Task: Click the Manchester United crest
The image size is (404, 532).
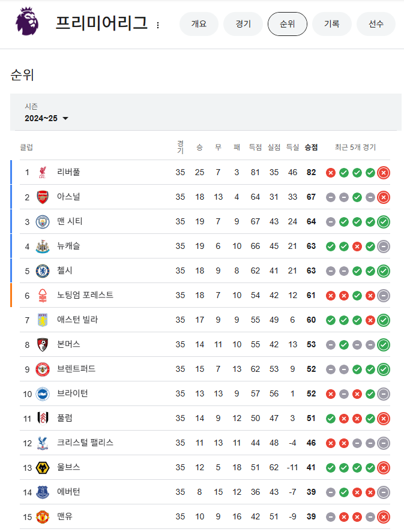Action: pyautogui.click(x=43, y=517)
